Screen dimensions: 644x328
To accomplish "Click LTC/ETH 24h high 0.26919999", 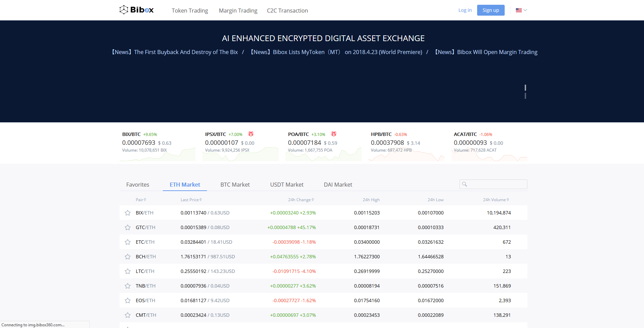I will tap(367, 271).
